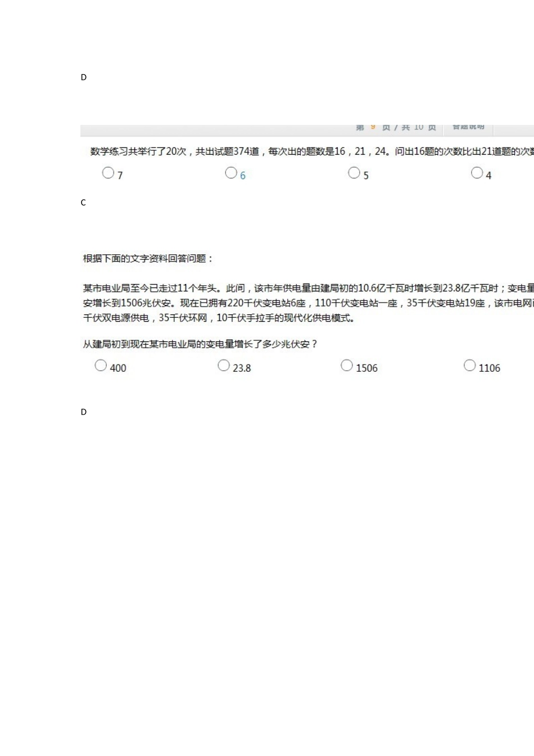Choose answer 1106 for power question
This screenshot has height=756, width=534.
tap(469, 366)
